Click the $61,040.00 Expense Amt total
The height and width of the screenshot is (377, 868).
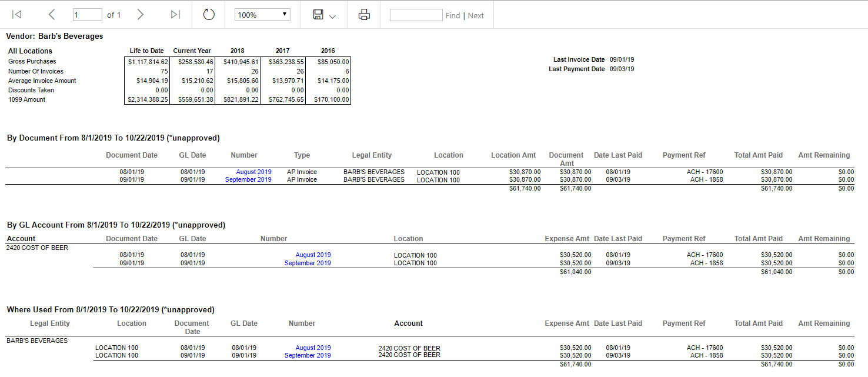tap(575, 272)
